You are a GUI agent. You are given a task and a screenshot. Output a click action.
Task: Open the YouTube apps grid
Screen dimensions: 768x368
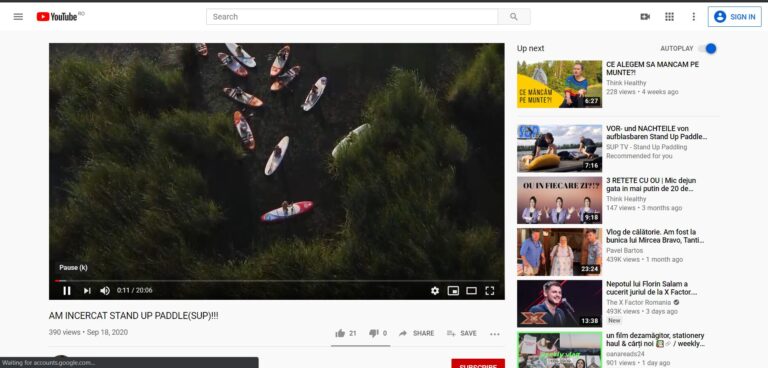click(669, 17)
